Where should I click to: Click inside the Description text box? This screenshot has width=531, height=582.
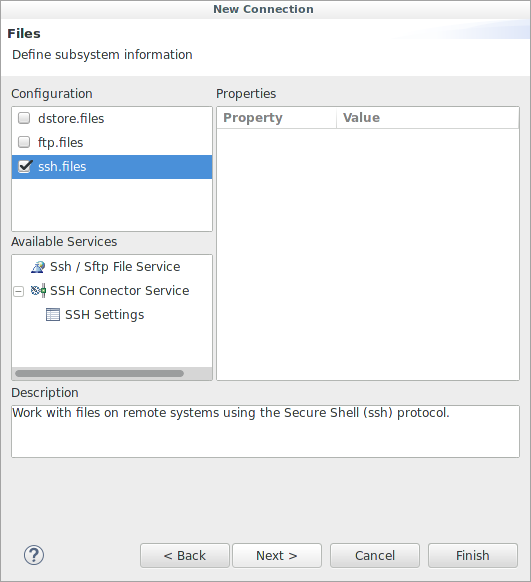(265, 431)
